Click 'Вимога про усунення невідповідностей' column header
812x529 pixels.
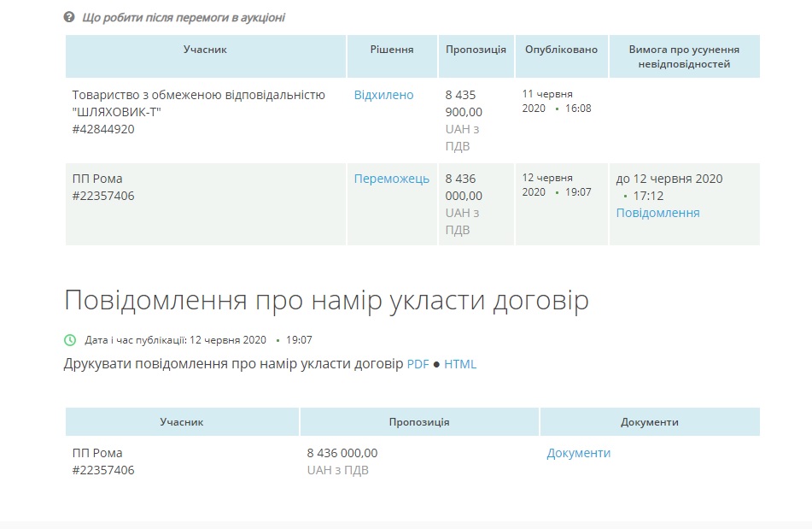(x=684, y=56)
